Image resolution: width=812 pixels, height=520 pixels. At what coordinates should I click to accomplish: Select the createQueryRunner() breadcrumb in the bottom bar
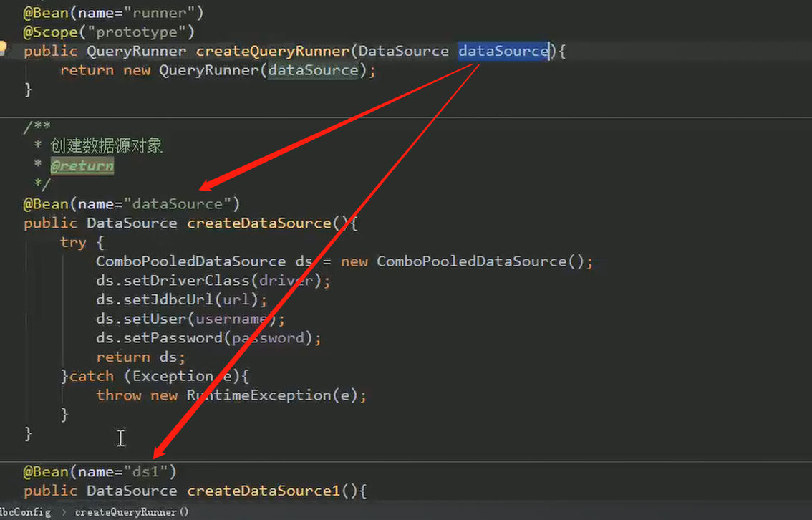(132, 512)
